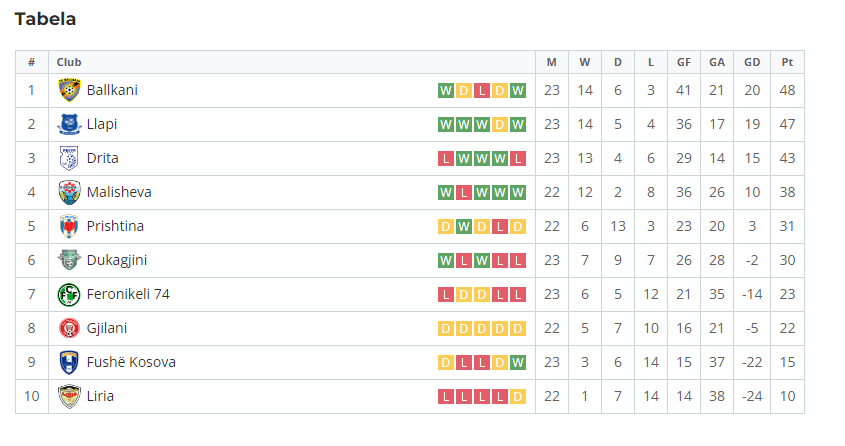Click the Pt column header
This screenshot has height=446, width=845.
coord(787,62)
